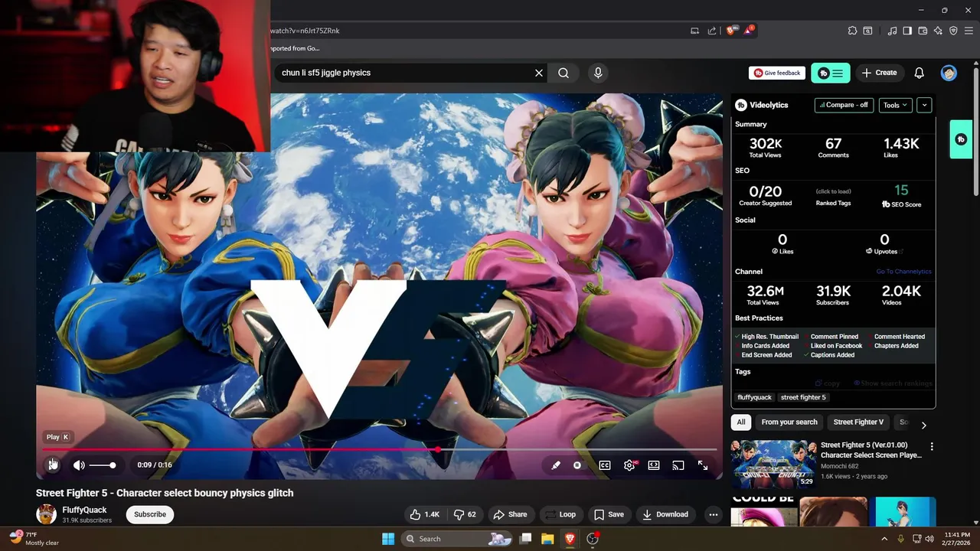The image size is (980, 551).
Task: Open the Brave Wallet icon
Action: click(923, 31)
